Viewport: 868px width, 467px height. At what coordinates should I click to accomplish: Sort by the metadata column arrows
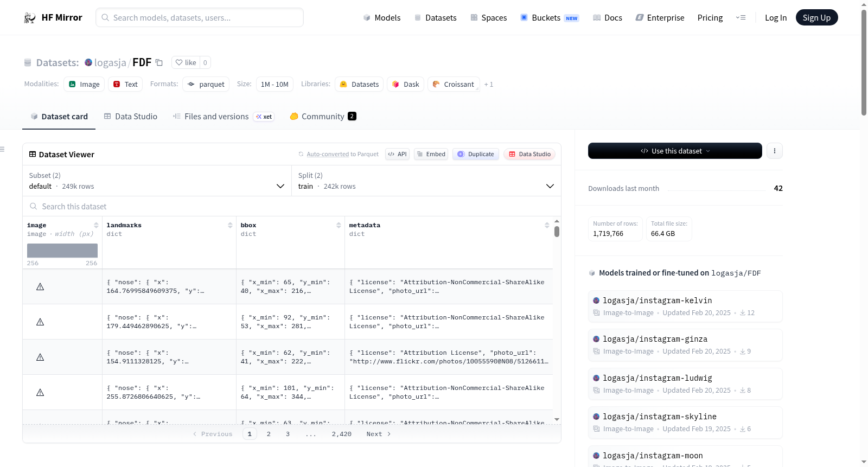[x=547, y=225]
